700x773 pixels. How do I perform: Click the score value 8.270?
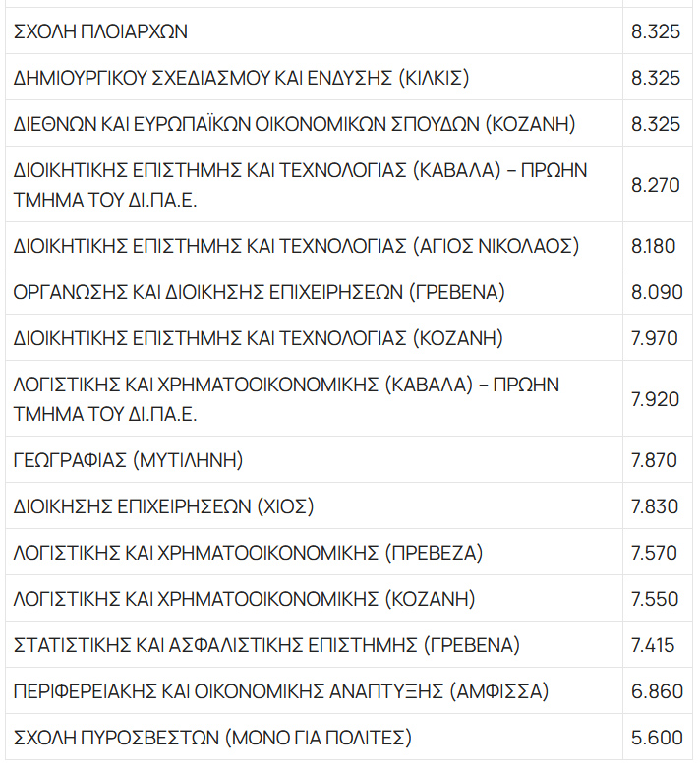pos(655,184)
